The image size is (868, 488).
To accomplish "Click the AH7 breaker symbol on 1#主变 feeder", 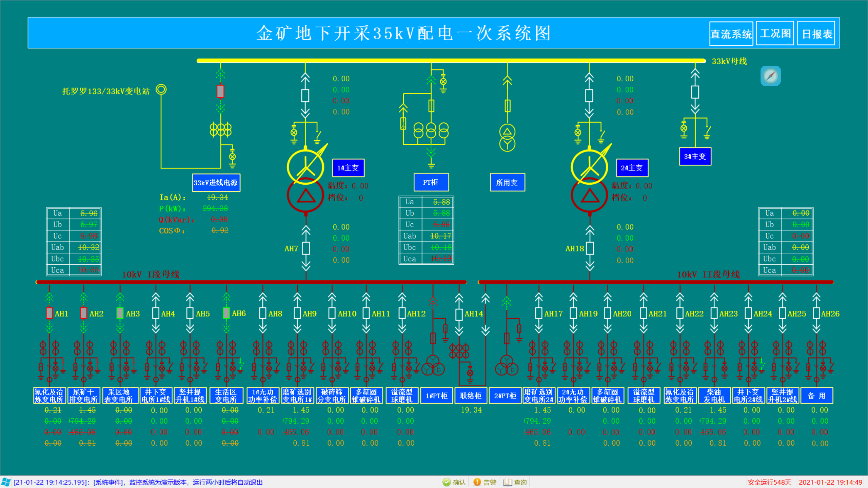I will [305, 248].
